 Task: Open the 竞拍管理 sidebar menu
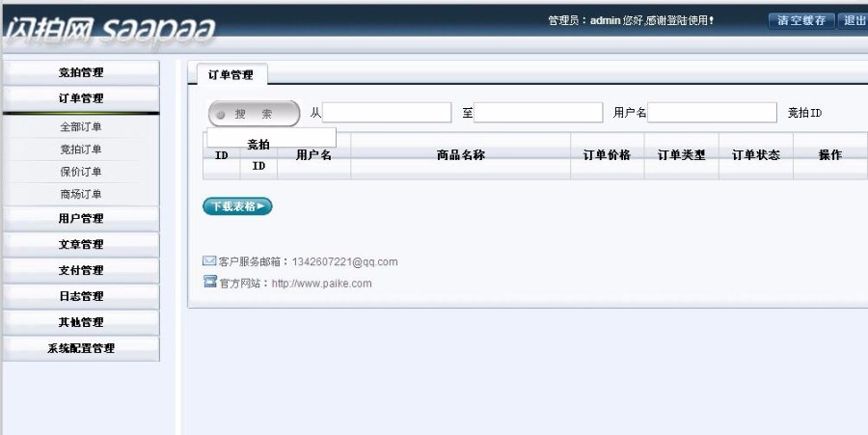pos(81,72)
